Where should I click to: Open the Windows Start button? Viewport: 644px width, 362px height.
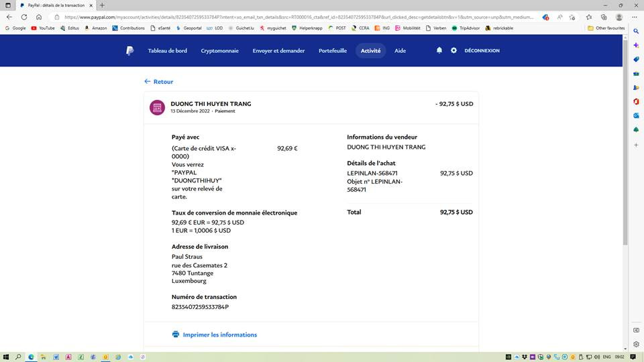point(6,357)
